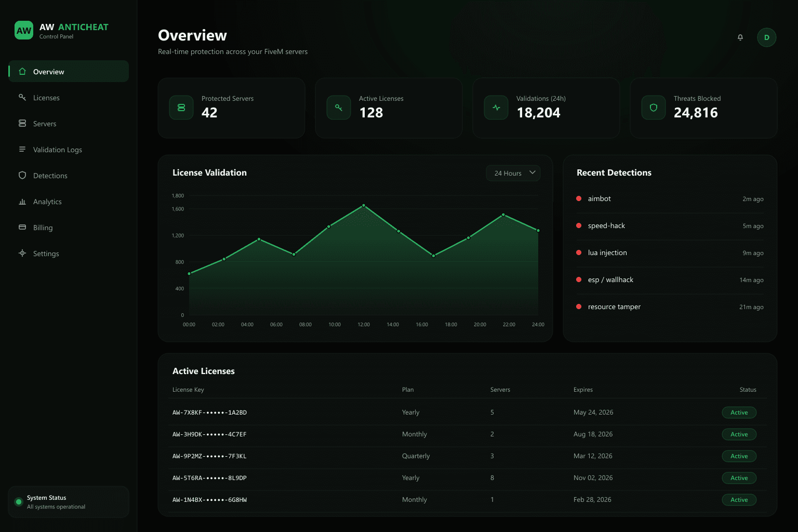Screen dimensions: 798x532
Task: Select the aimbot detection entry
Action: (x=670, y=199)
